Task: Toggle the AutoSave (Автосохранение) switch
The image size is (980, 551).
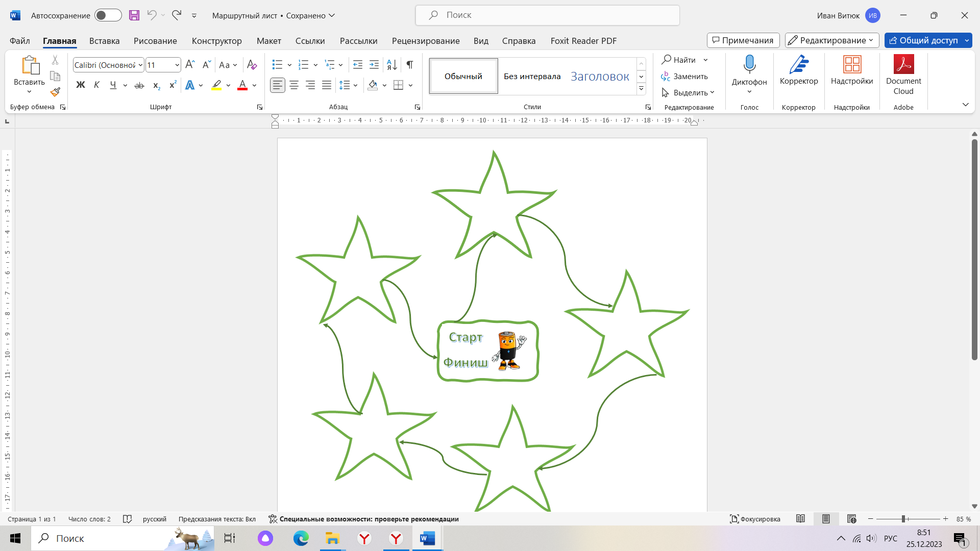Action: tap(108, 15)
